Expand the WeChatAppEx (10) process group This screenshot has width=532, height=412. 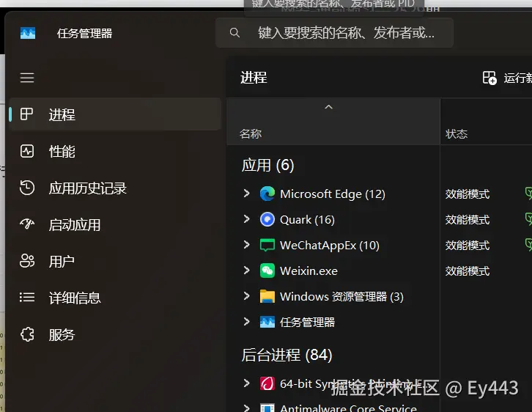click(x=247, y=244)
